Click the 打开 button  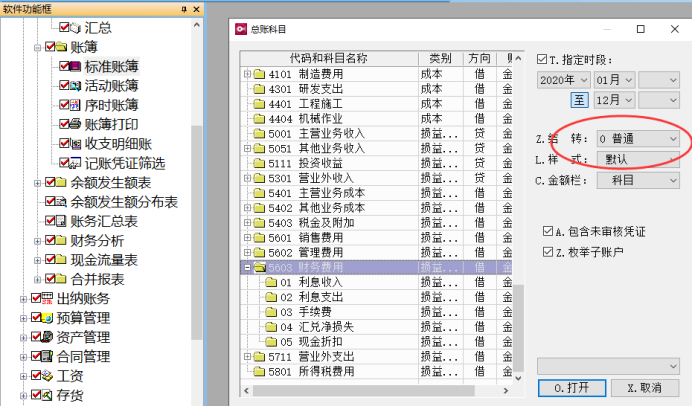tap(570, 387)
